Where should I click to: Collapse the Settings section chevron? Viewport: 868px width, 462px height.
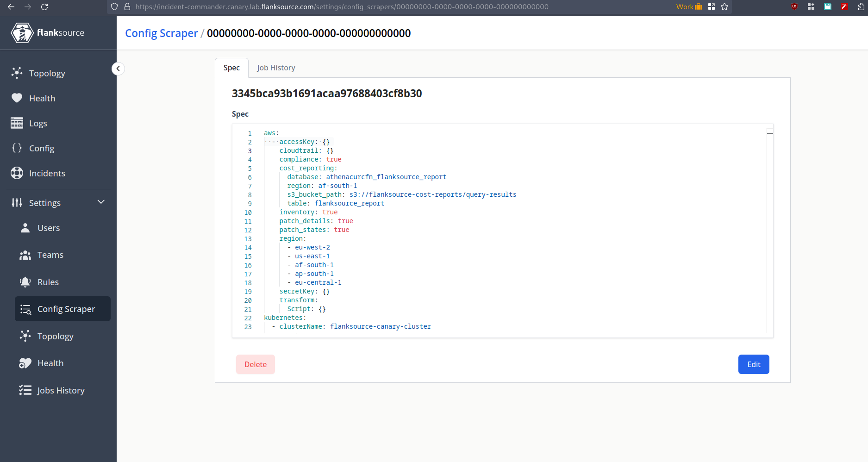[x=101, y=202]
